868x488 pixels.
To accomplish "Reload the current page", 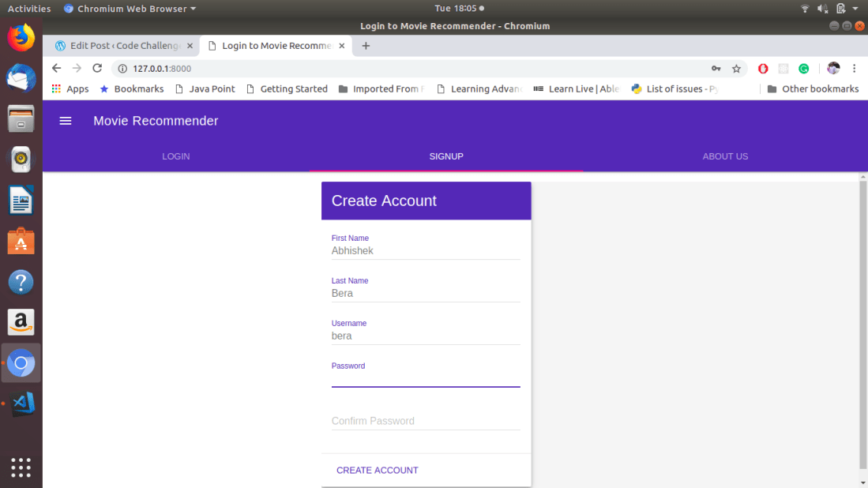I will (96, 68).
